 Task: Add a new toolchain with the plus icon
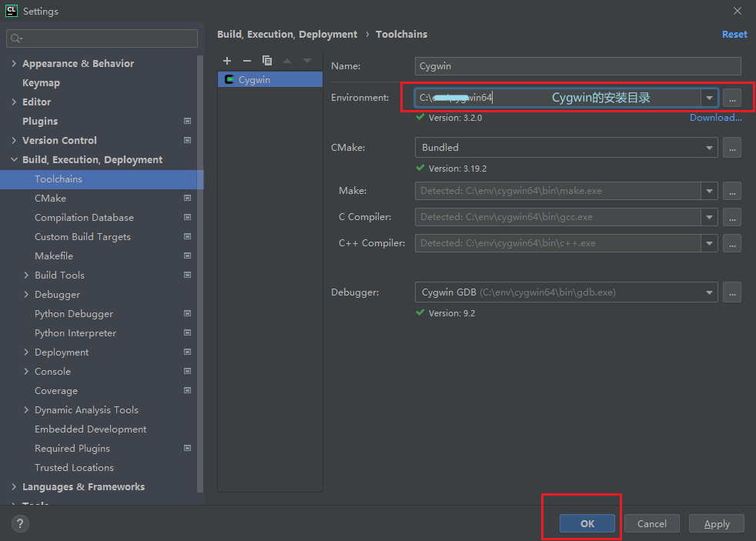point(227,61)
